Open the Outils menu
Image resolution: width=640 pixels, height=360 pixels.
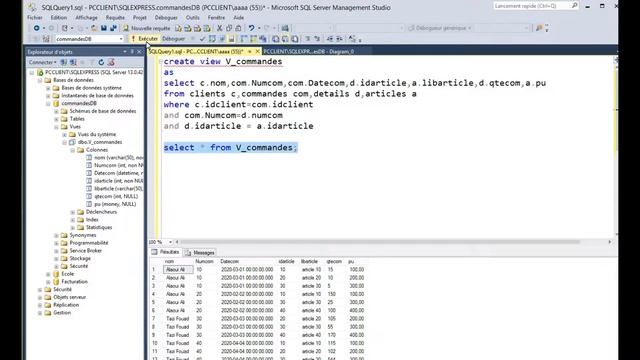[x=192, y=18]
